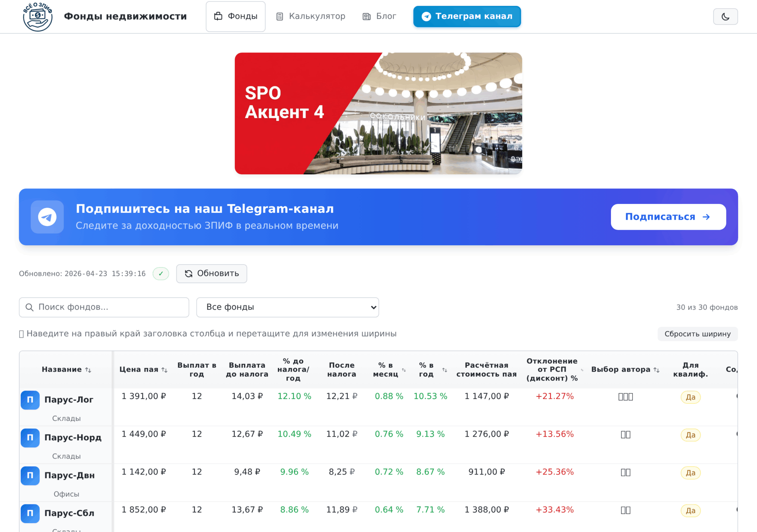The height and width of the screenshot is (532, 757).
Task: Click the 1 449,00 ₽ price cell
Action: point(144,434)
